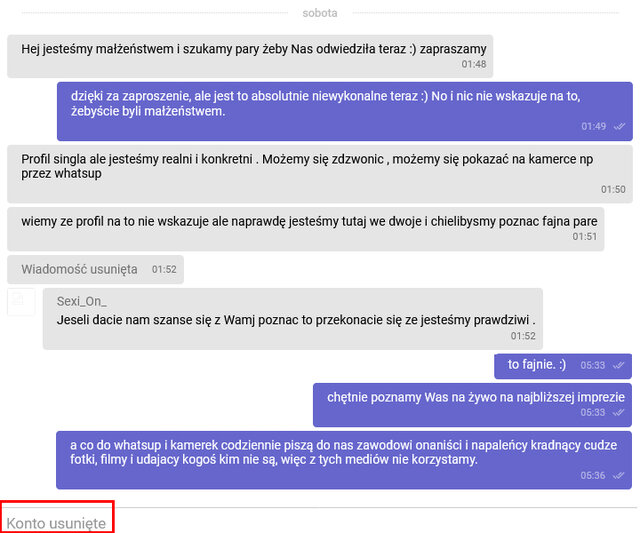Open the Sexi_On_ user profile name
Viewport: 640px width, 533px height.
81,301
